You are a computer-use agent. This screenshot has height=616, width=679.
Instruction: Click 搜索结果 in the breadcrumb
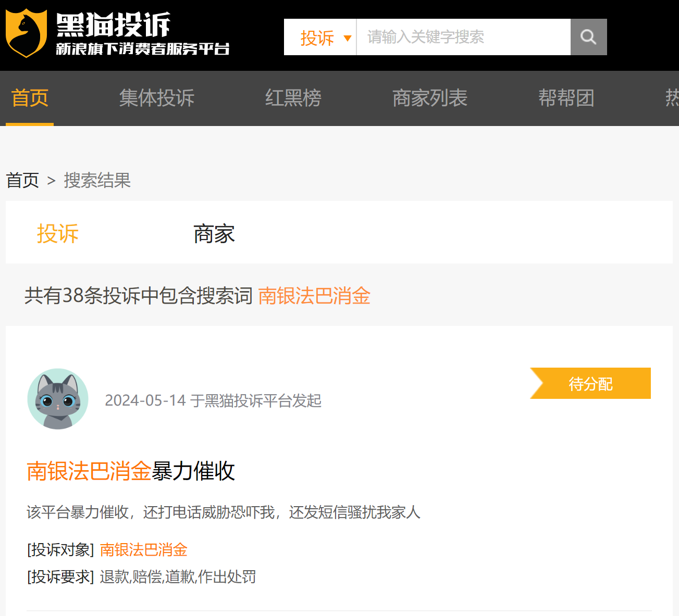pyautogui.click(x=97, y=181)
